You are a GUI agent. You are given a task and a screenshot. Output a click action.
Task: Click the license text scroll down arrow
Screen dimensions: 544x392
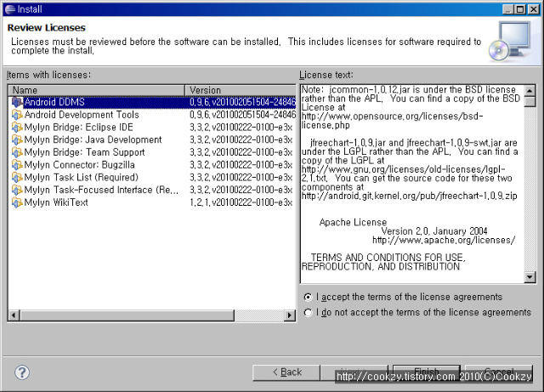[x=530, y=277]
